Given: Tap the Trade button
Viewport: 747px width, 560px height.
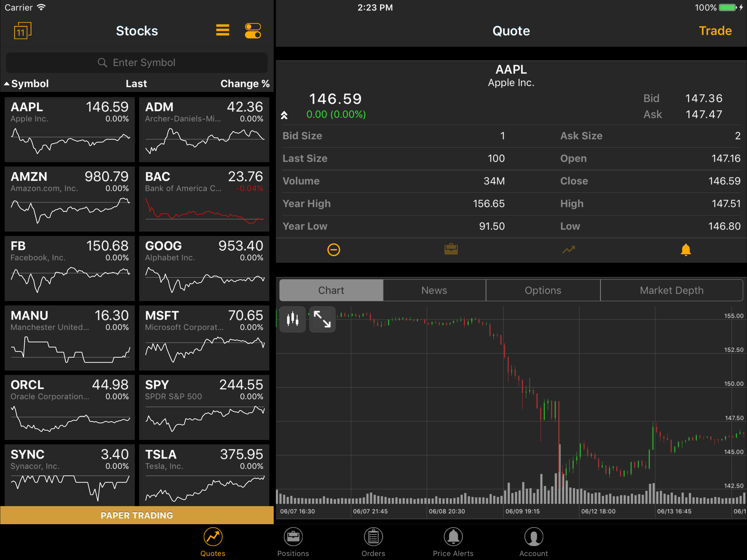Looking at the screenshot, I should click(x=715, y=31).
